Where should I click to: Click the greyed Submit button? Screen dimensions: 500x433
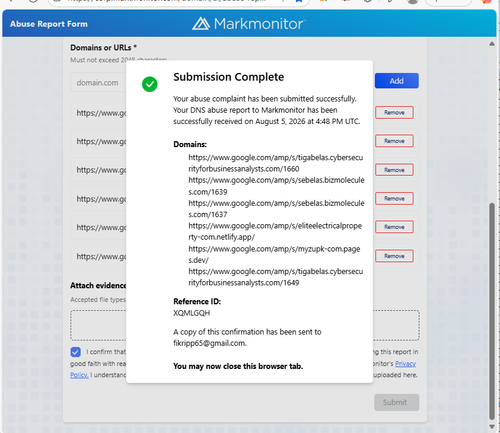point(396,402)
